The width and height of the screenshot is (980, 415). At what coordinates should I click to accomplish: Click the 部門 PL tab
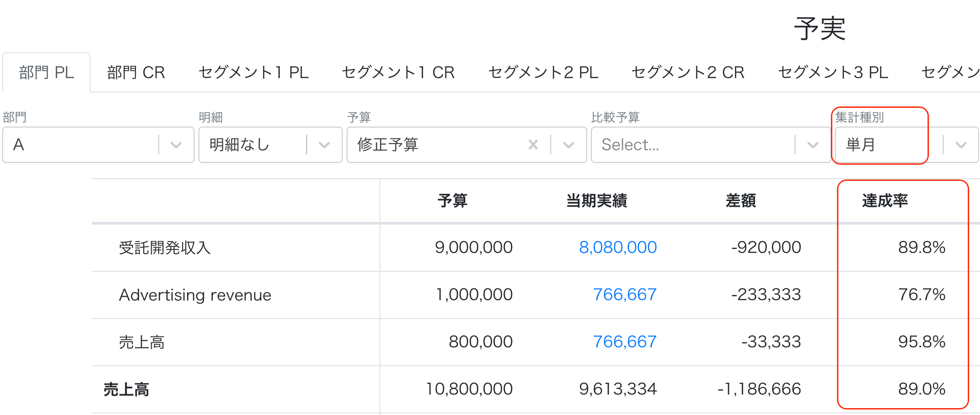47,73
